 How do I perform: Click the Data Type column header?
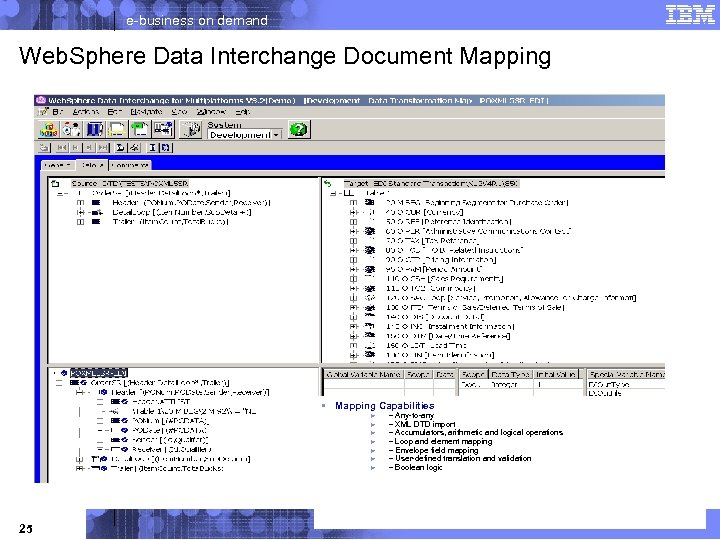(510, 374)
